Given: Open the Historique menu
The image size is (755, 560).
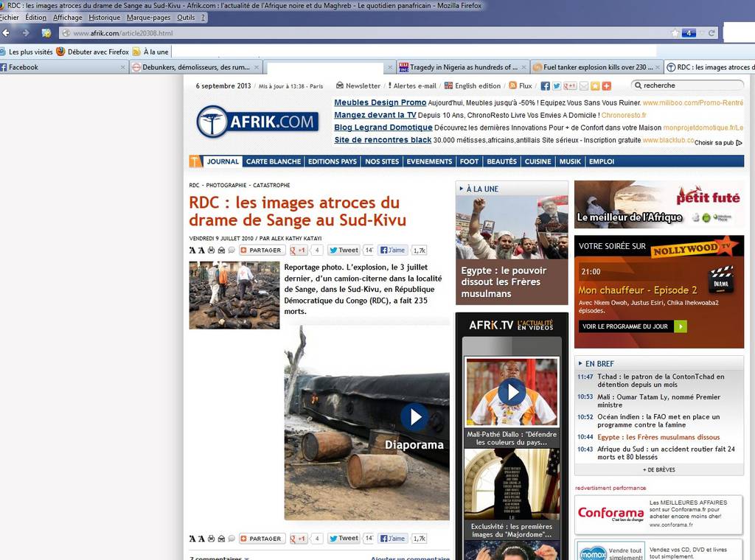Looking at the screenshot, I should 105,18.
